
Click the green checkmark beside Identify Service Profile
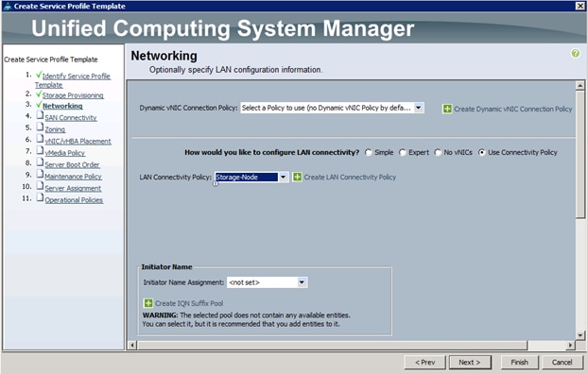[x=39, y=75]
